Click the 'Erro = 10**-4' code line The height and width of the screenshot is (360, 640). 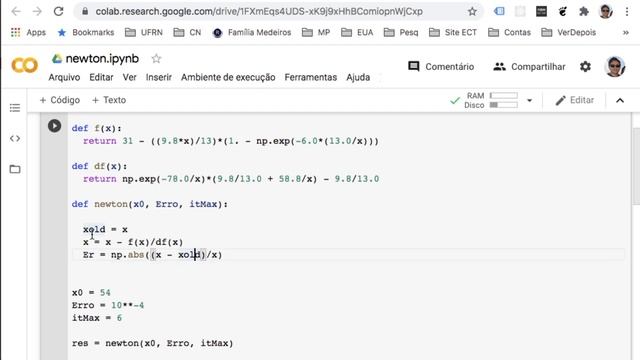[x=108, y=305]
